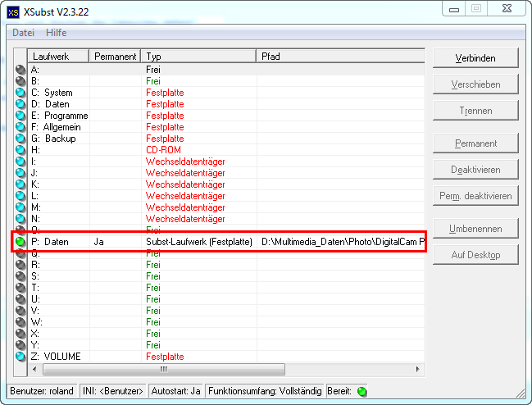The image size is (532, 405).
Task: Sort list by the Laufwerk column header
Action: pos(58,57)
